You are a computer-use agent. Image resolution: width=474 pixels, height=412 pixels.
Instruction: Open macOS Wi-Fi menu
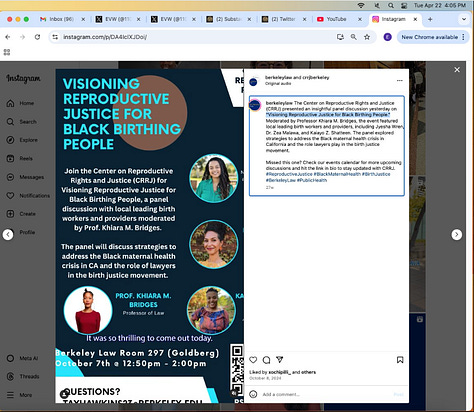[361, 5]
